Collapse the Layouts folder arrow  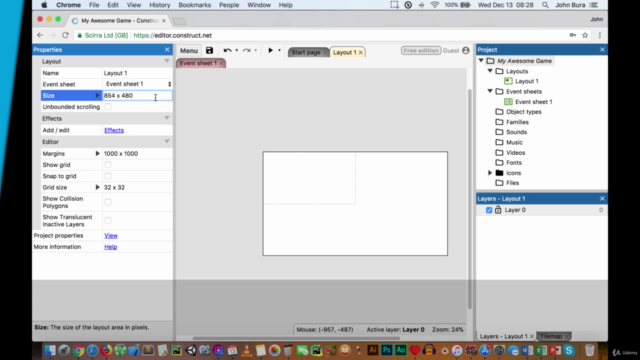(490, 71)
